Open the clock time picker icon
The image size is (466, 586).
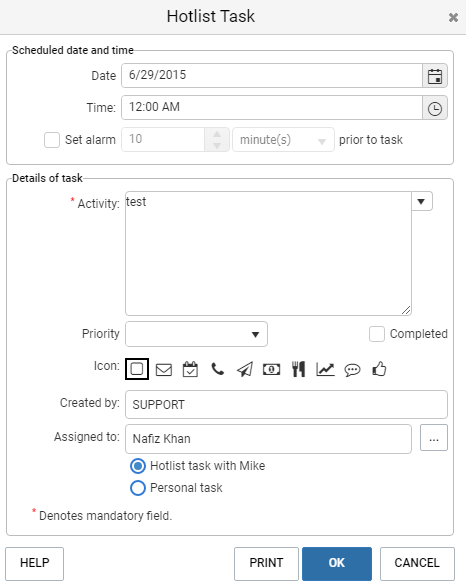(x=435, y=108)
